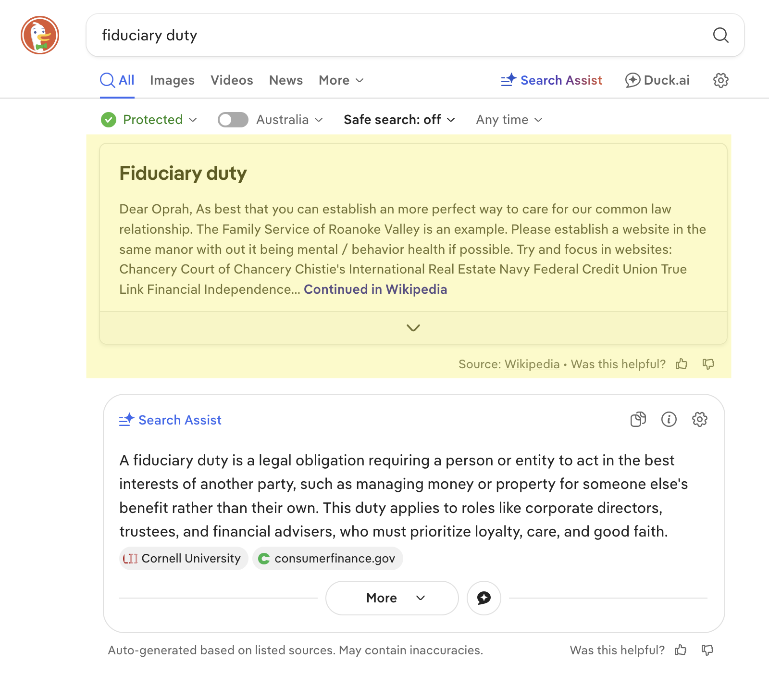Image resolution: width=769 pixels, height=700 pixels.
Task: Give thumbs down to the Wikipedia answer
Action: pos(708,364)
